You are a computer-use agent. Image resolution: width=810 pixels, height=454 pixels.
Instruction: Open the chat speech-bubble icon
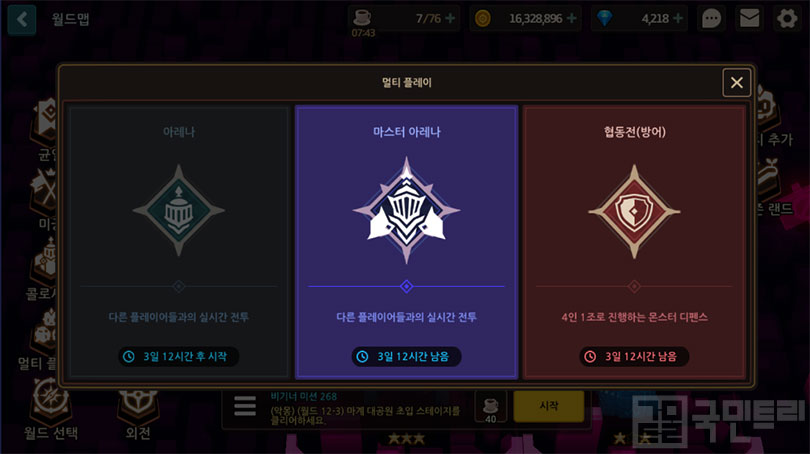711,19
